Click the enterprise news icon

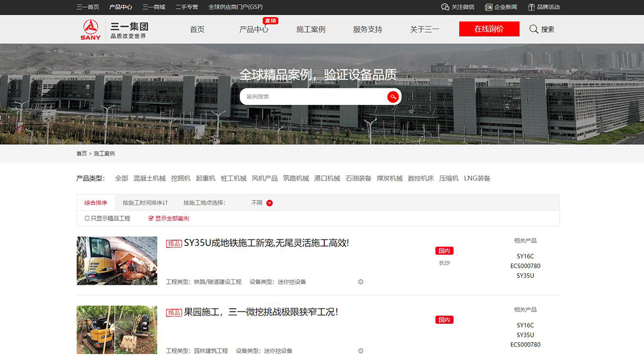488,7
